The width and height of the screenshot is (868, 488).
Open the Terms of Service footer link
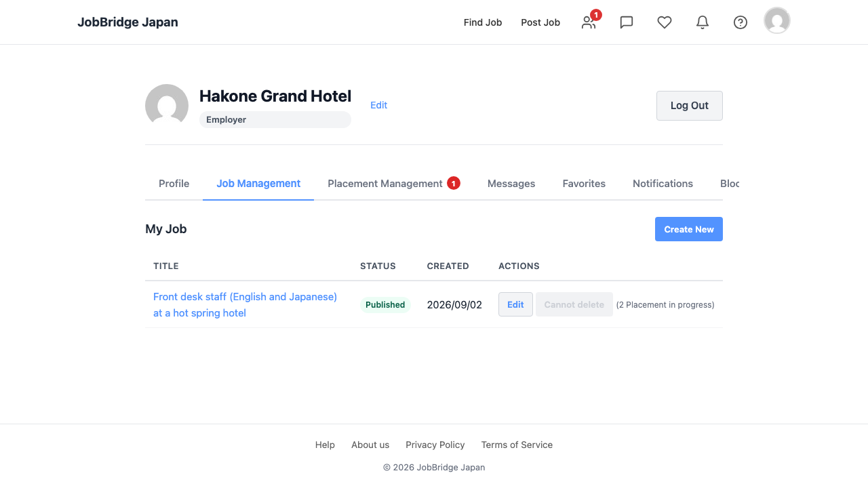tap(517, 445)
